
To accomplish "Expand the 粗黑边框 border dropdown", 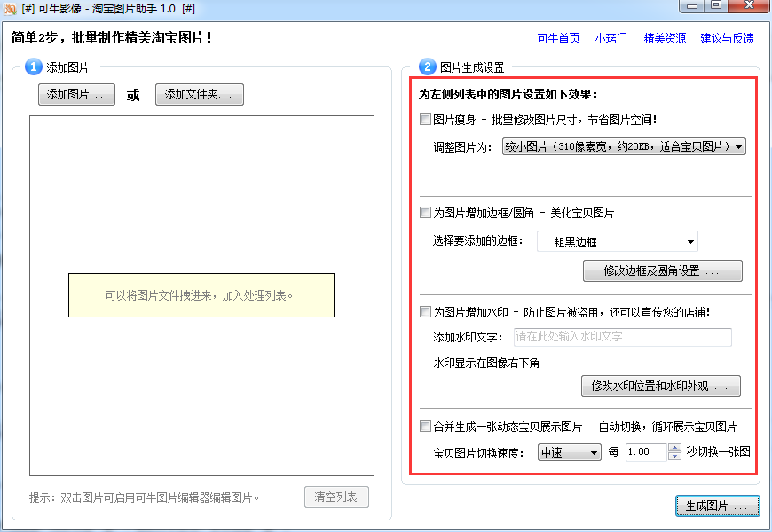I will pyautogui.click(x=618, y=242).
